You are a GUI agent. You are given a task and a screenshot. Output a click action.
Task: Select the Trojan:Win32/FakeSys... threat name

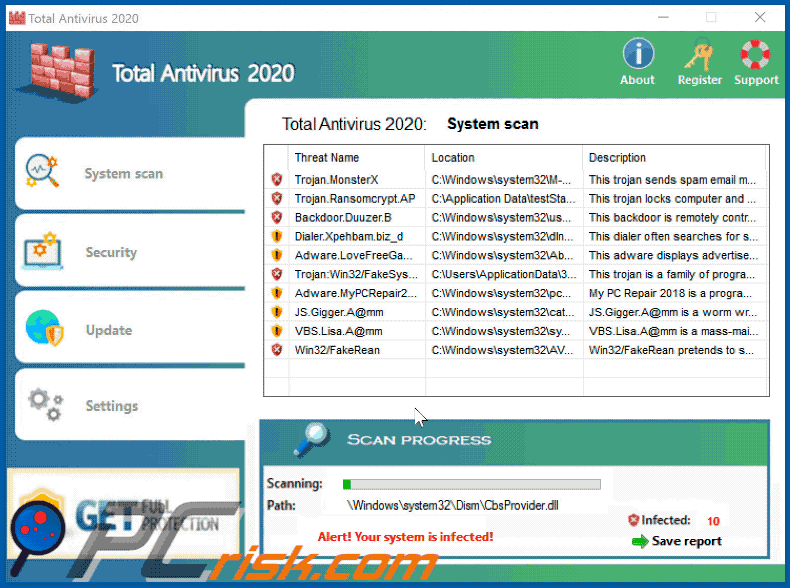point(356,274)
